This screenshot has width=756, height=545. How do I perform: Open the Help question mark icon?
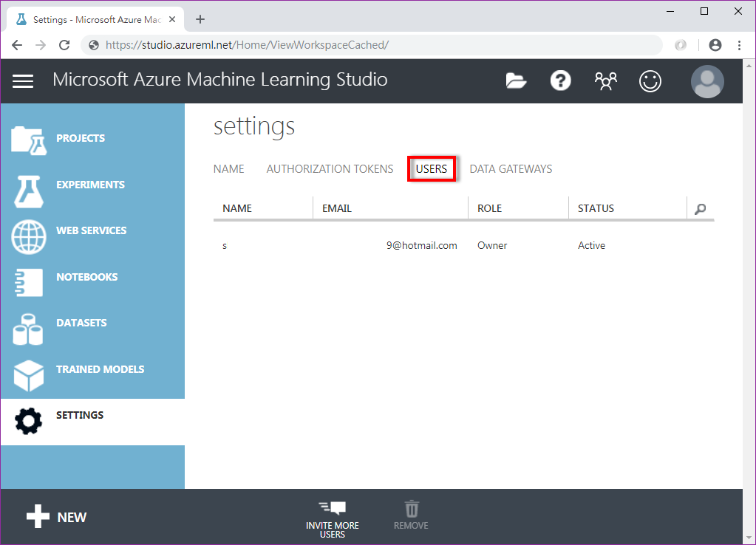pos(560,81)
